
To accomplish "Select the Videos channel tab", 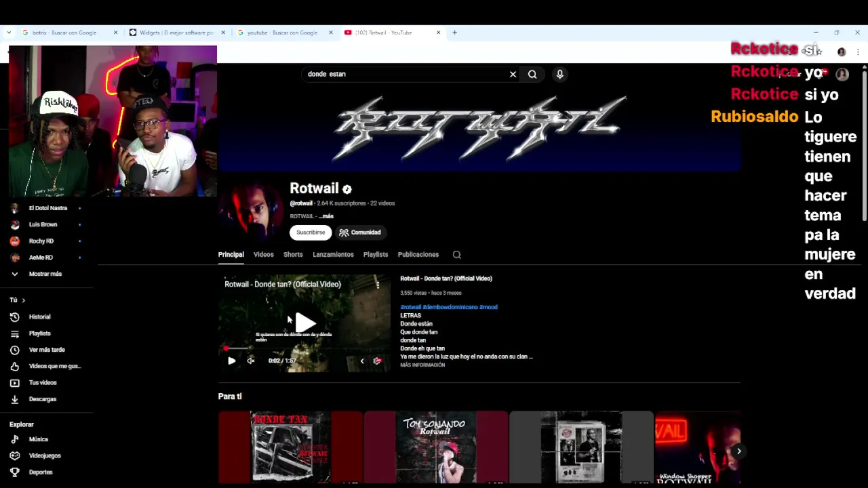I will click(x=263, y=254).
